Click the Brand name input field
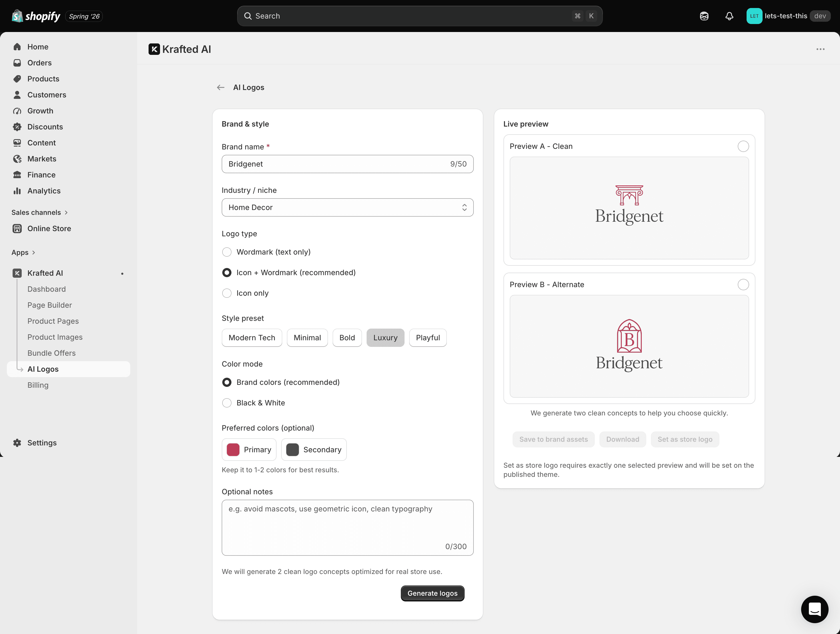Image resolution: width=840 pixels, height=634 pixels. [x=347, y=164]
